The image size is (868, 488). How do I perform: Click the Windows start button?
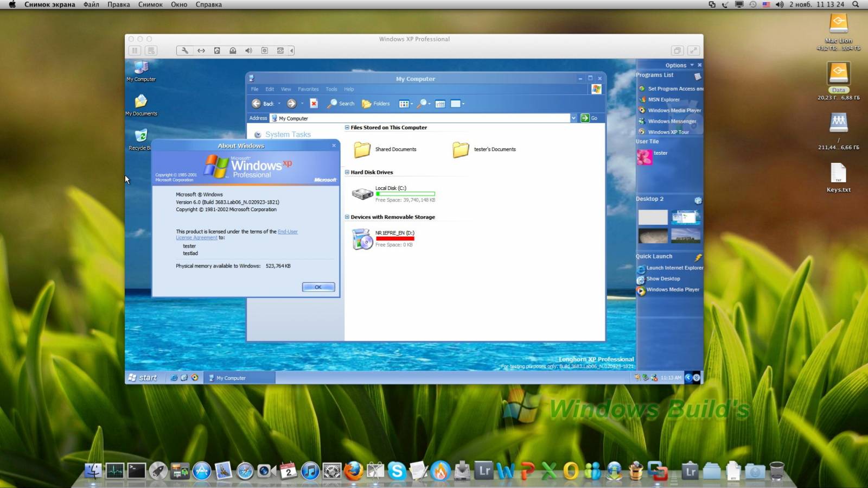tap(143, 378)
